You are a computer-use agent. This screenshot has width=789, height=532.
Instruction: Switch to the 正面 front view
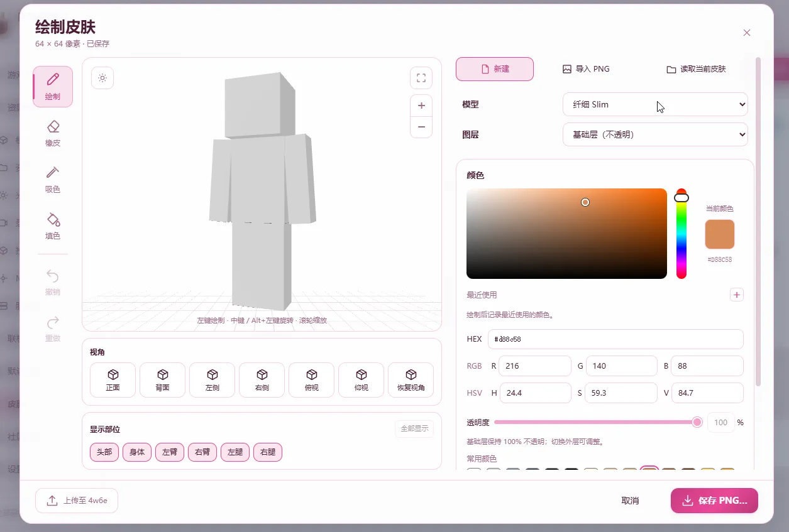pyautogui.click(x=113, y=380)
